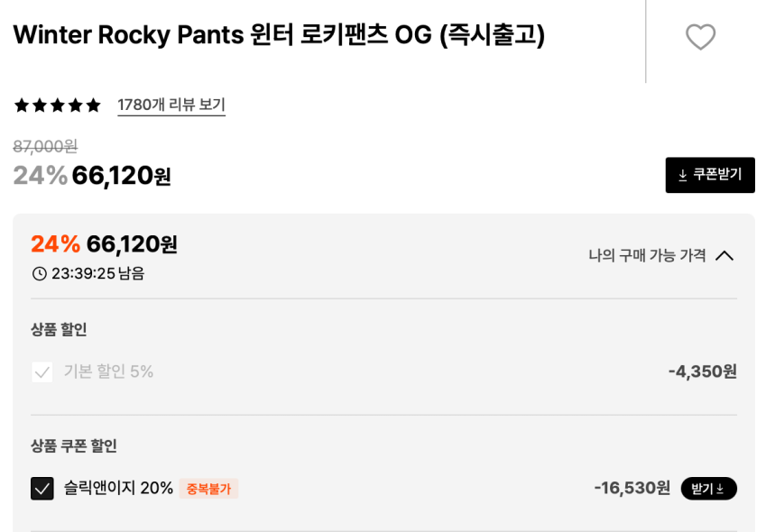Open the 1780개 리뷰 보기 link
The width and height of the screenshot is (766, 532).
(x=171, y=105)
